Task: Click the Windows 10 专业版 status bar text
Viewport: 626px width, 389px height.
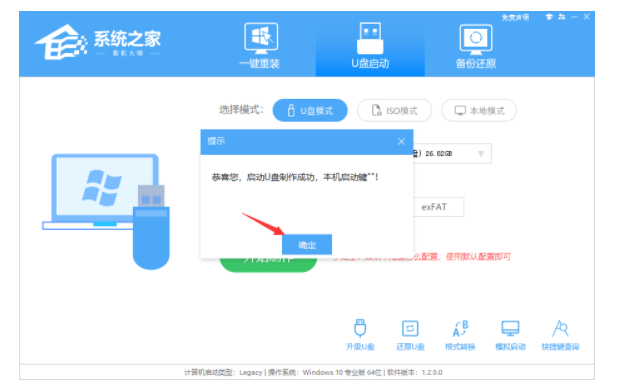Action: tap(325, 372)
